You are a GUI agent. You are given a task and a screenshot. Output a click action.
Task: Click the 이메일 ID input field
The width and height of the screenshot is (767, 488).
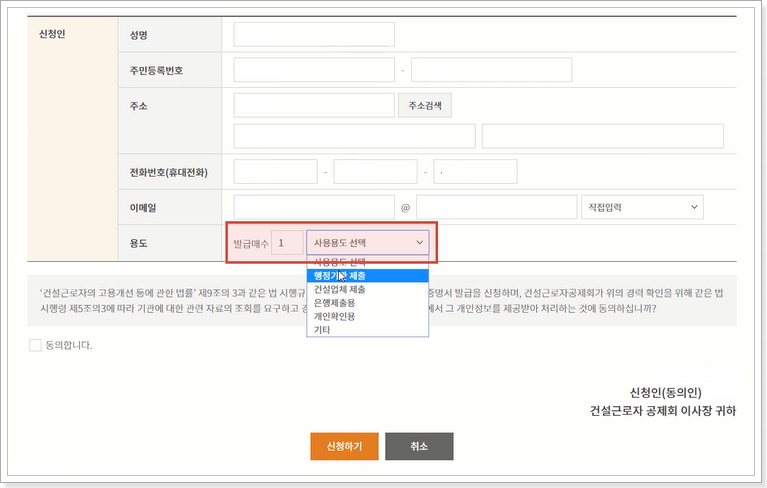[314, 207]
